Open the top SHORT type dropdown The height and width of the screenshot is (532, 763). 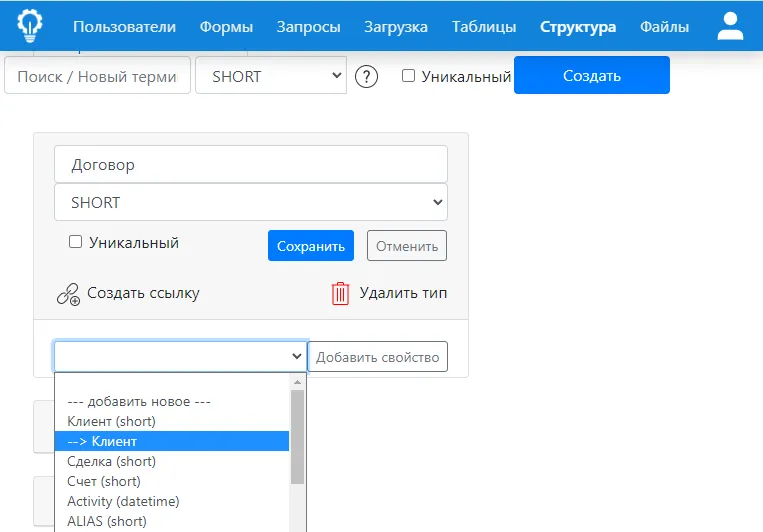[x=271, y=75]
